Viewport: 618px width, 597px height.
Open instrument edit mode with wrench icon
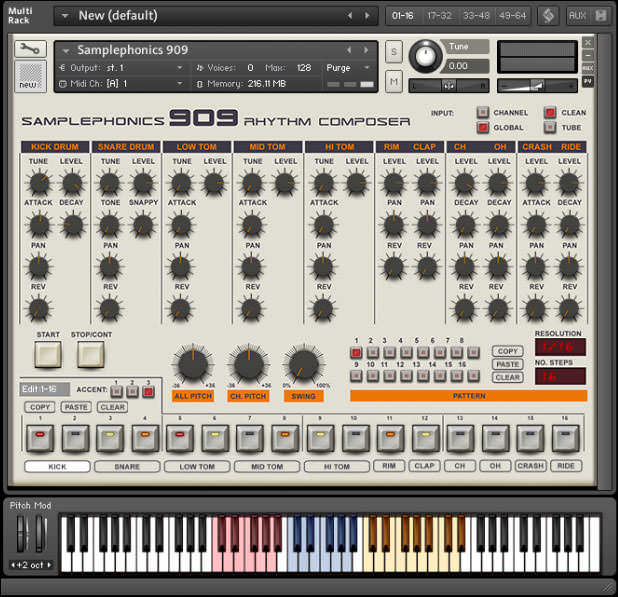(x=30, y=49)
